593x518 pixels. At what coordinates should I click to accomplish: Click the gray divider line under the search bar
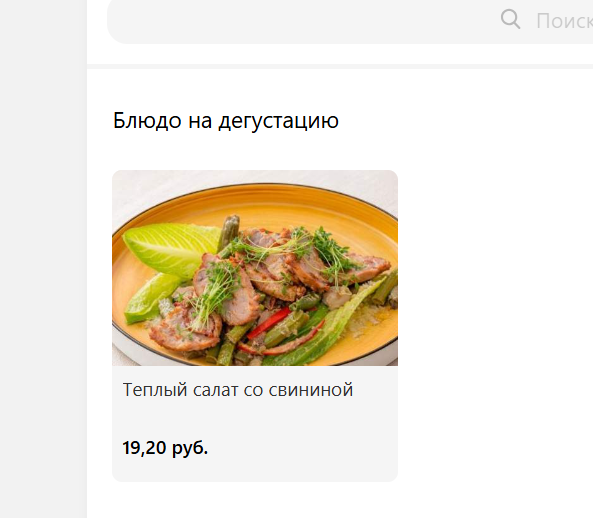coord(340,67)
